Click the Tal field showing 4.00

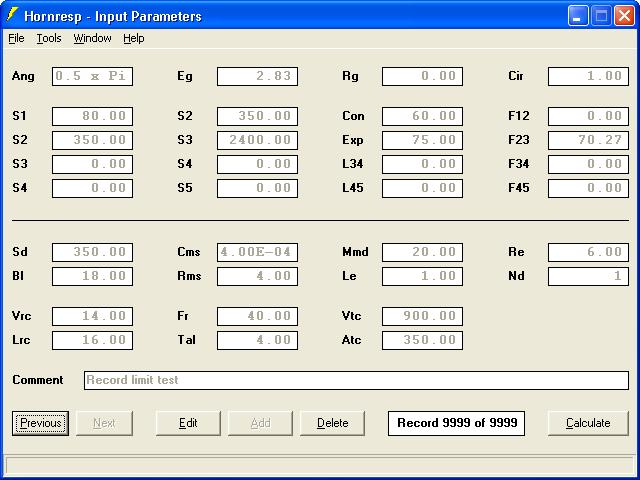click(258, 340)
